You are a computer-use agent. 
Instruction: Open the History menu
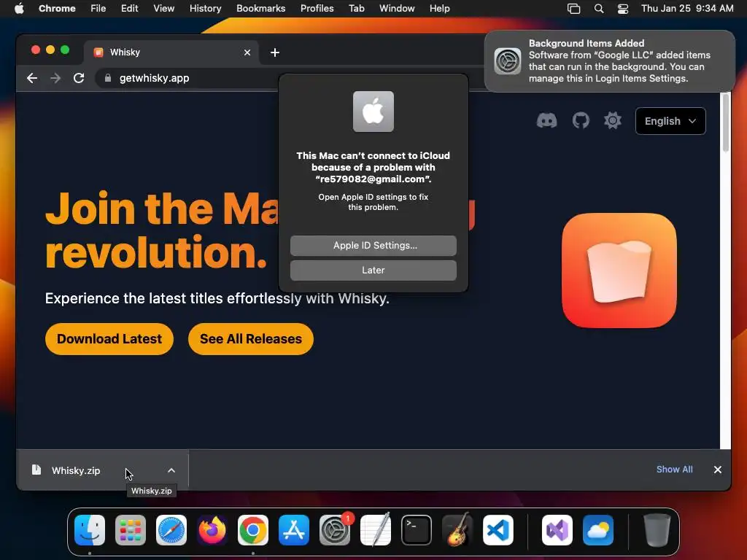[x=205, y=9]
